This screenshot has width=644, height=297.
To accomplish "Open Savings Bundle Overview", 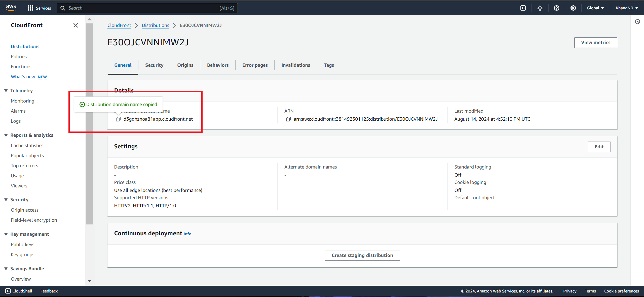I will [x=21, y=279].
